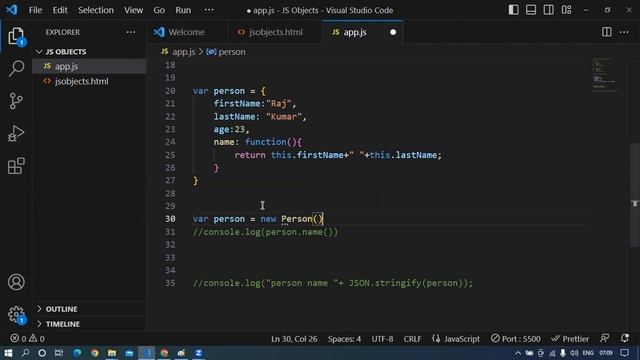Image resolution: width=640 pixels, height=360 pixels.
Task: Click Port : 5500 Live Server status
Action: [516, 339]
